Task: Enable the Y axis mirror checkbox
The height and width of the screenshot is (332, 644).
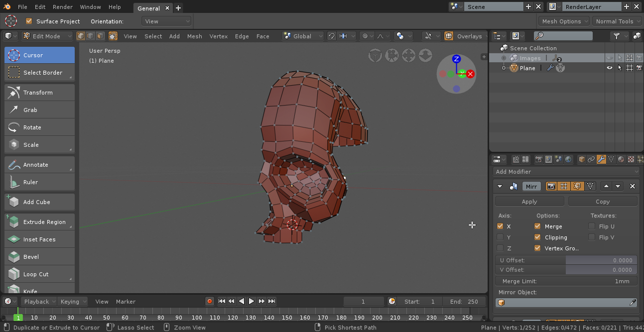Action: [500, 237]
